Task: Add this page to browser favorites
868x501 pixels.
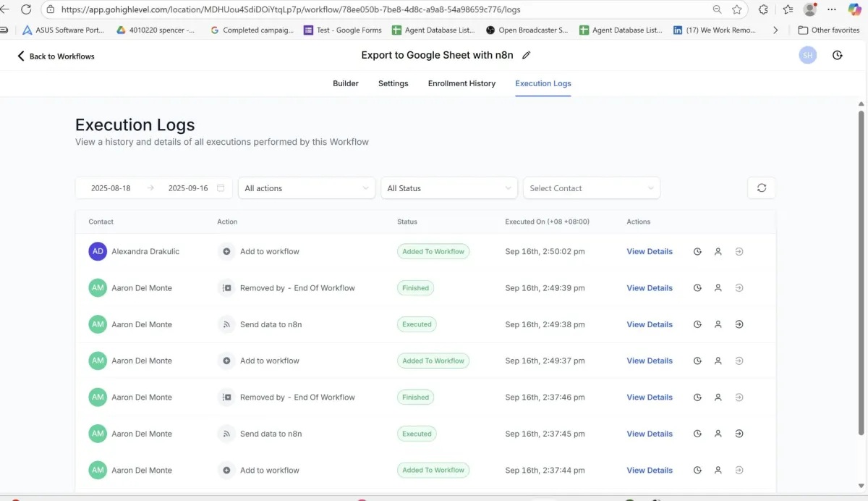Action: [737, 9]
